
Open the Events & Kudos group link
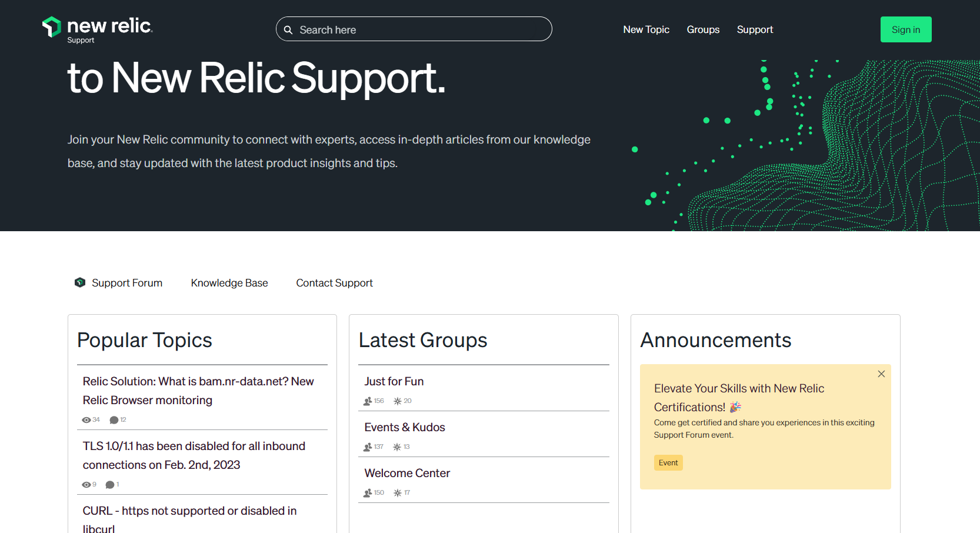405,427
